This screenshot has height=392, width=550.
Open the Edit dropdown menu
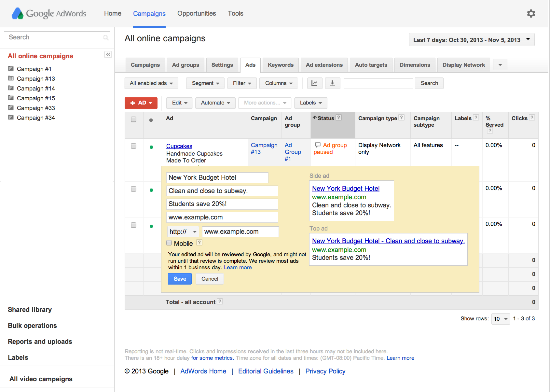click(180, 103)
